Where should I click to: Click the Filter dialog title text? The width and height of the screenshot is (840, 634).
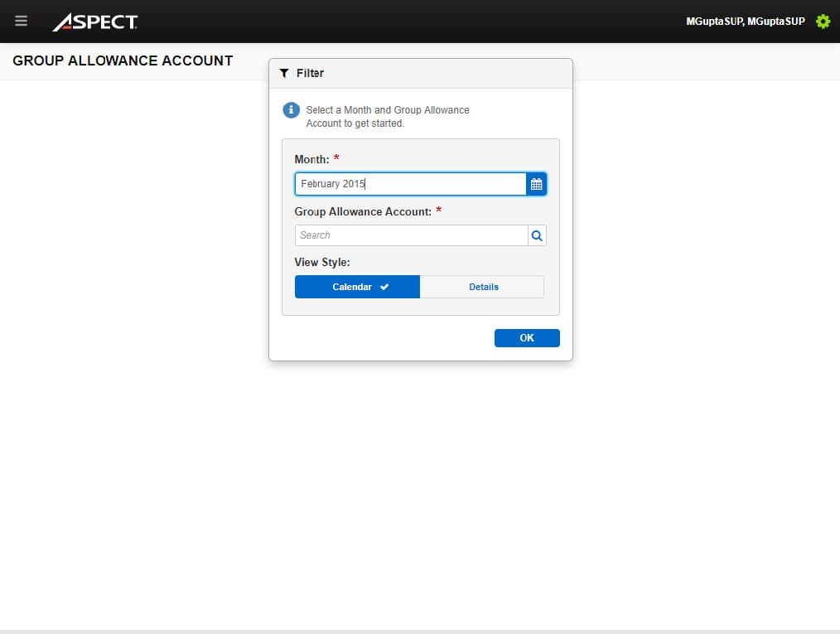[x=310, y=73]
